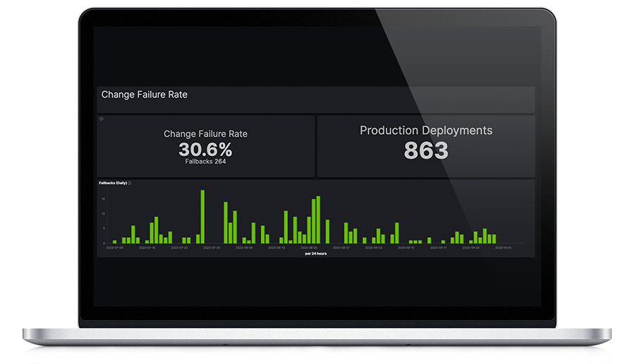This screenshot has height=364, width=635.
Task: Select the Change Failure Rate section header
Action: pyautogui.click(x=145, y=94)
